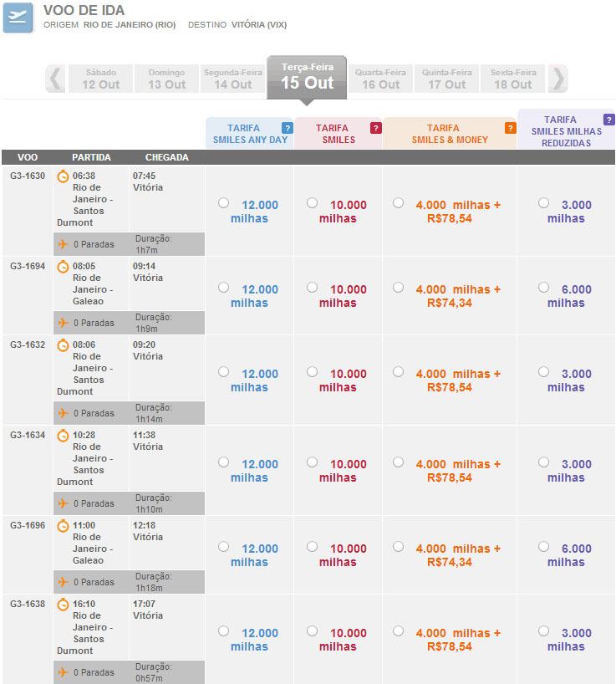Click orange help icon on Smiles & Money
Image resolution: width=616 pixels, height=684 pixels.
(x=510, y=128)
